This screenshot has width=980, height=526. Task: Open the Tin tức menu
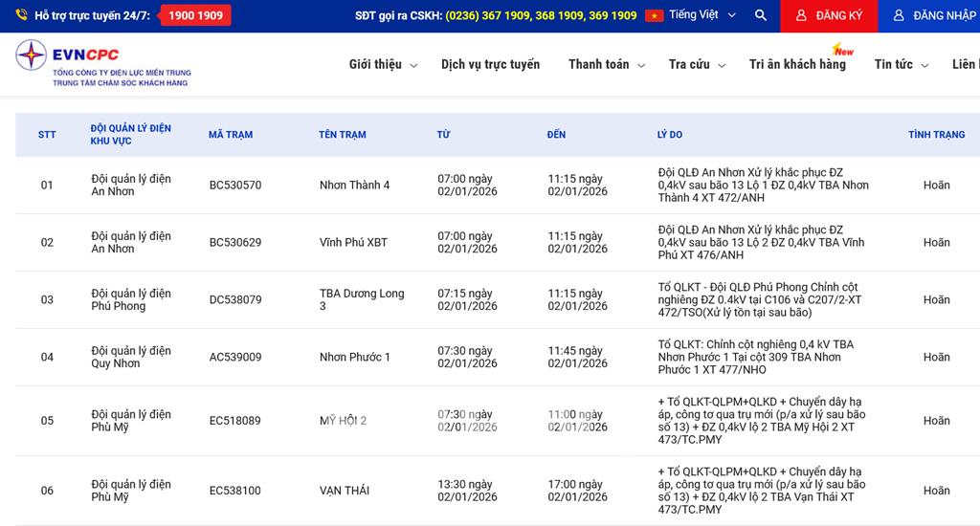(x=901, y=64)
